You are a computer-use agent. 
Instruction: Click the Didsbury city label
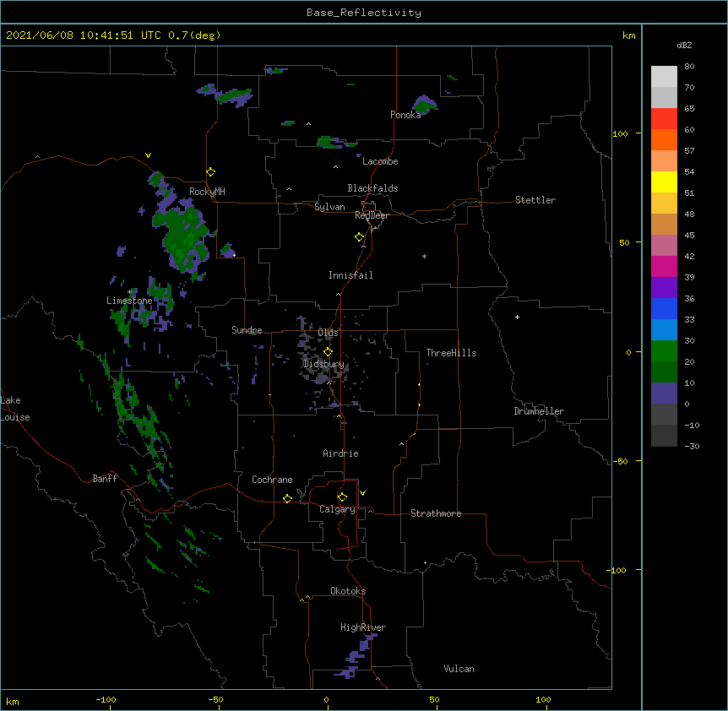click(x=323, y=364)
